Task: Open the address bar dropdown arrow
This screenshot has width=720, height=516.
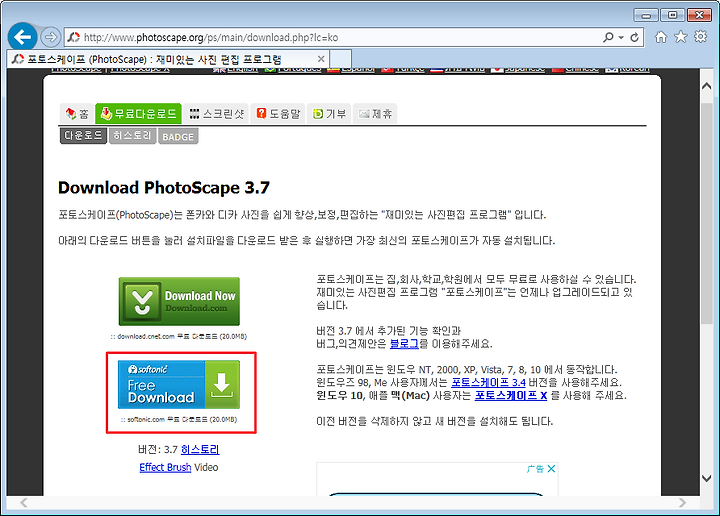Action: click(621, 37)
